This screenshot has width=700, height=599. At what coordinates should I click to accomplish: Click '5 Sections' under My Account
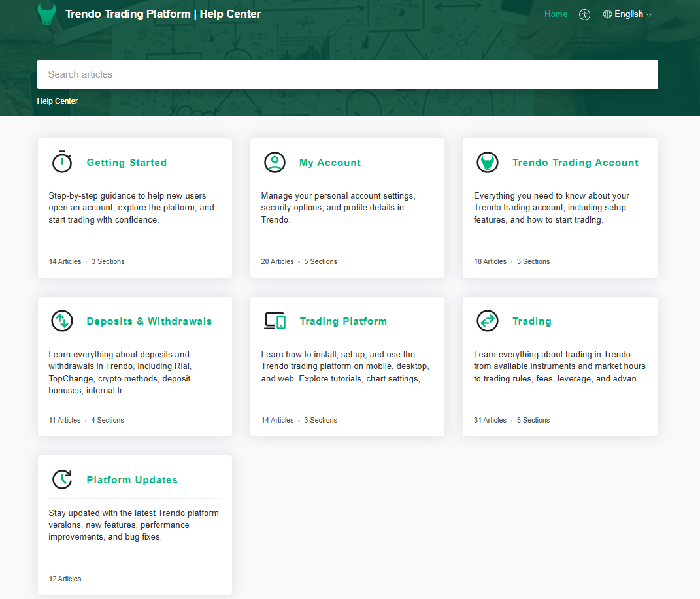tap(320, 261)
